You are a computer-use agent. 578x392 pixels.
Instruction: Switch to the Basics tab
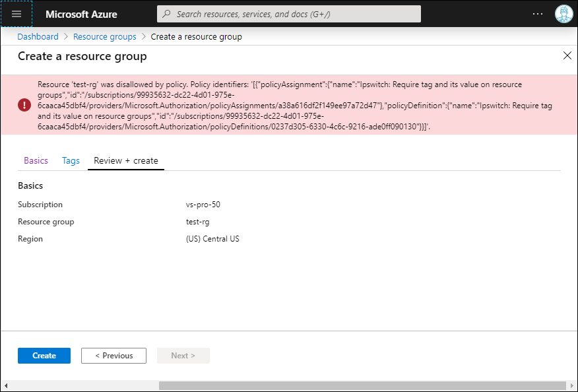pyautogui.click(x=36, y=160)
